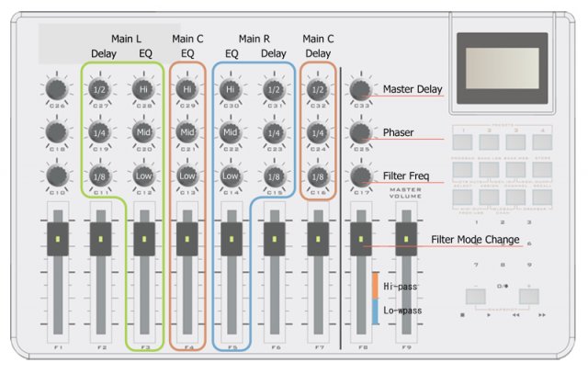Image resolution: width=588 pixels, height=374 pixels.
Task: Click the LCD display screen
Action: tap(503, 68)
